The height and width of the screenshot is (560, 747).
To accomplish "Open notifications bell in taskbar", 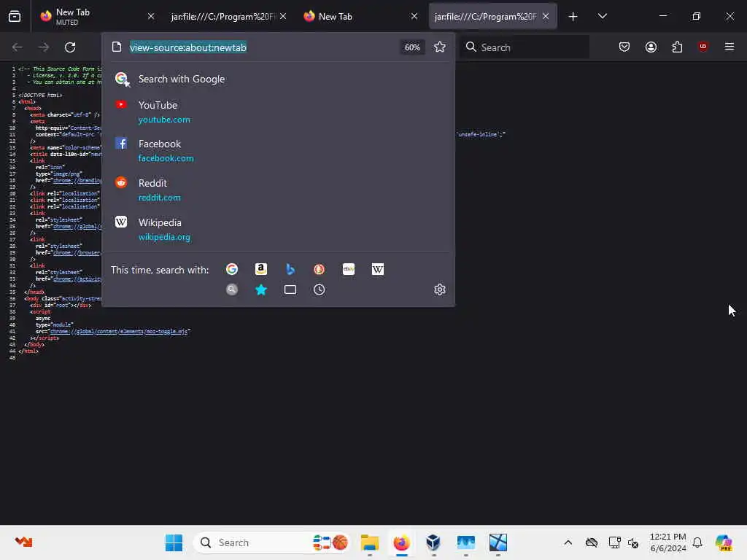I will pyautogui.click(x=697, y=542).
